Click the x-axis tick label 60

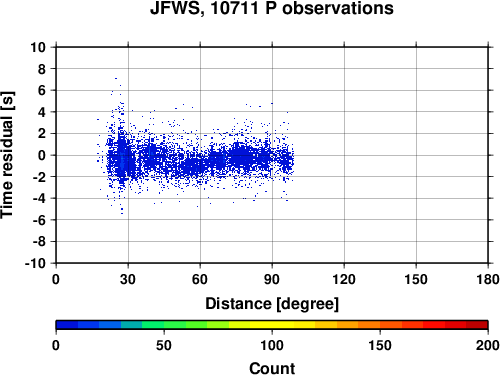click(x=200, y=279)
